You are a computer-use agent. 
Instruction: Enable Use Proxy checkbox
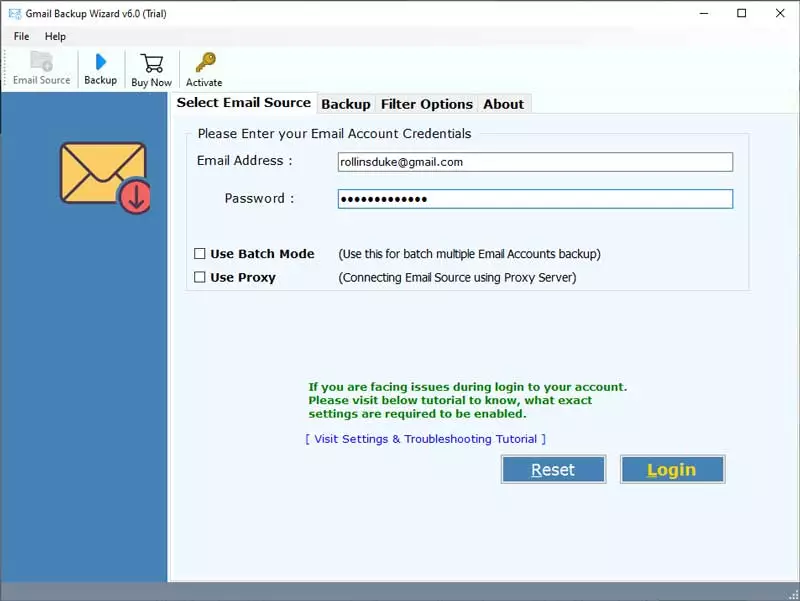(199, 277)
